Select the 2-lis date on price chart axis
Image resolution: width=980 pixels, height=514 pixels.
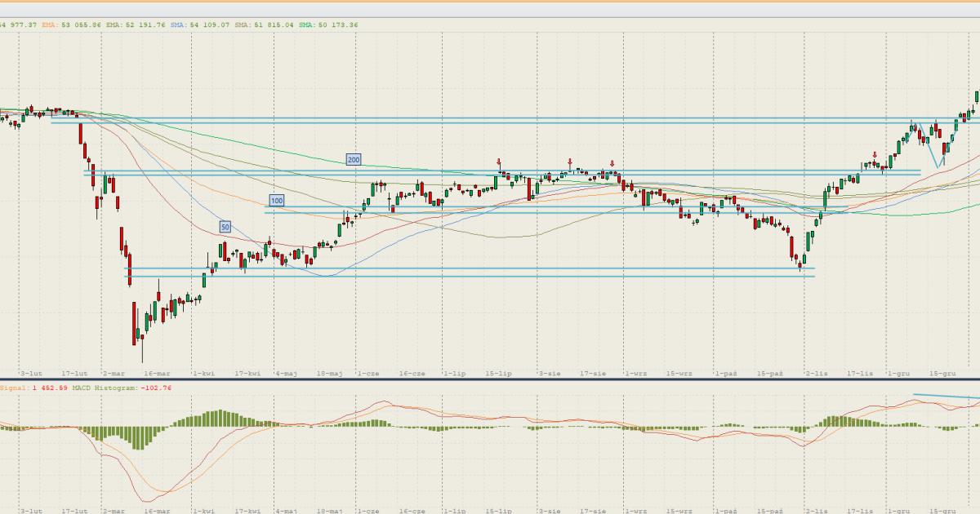816,373
